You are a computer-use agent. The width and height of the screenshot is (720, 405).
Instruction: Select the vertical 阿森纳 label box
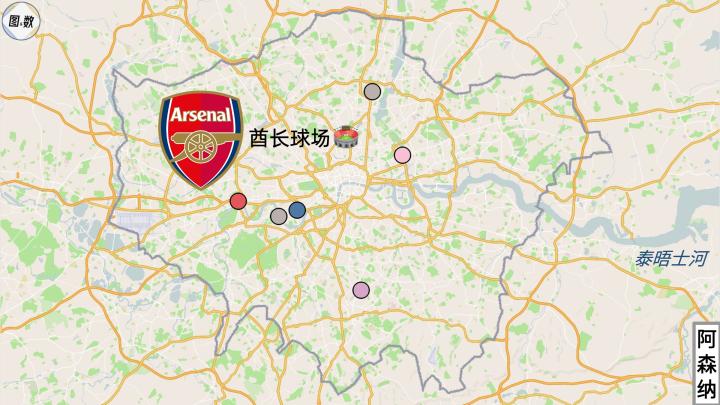[707, 364]
